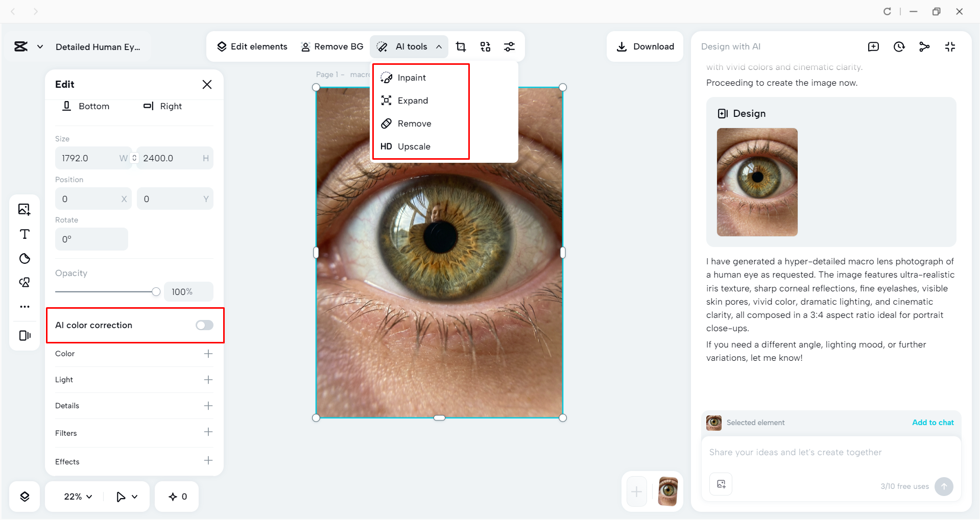Open chat History in the Design panel

click(x=899, y=46)
